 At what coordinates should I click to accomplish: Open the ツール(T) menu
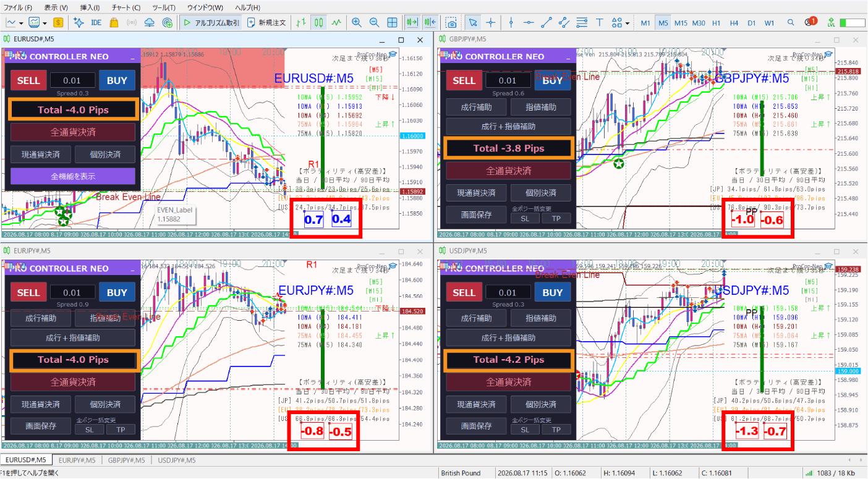[163, 7]
